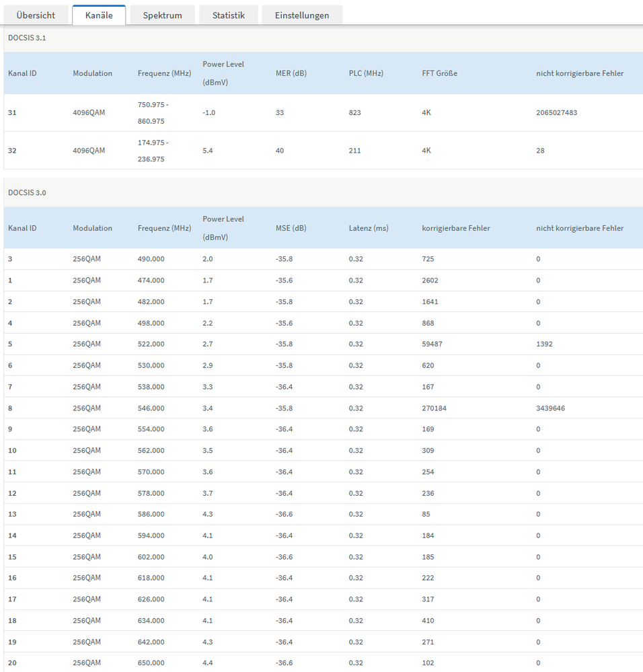This screenshot has width=643, height=672.
Task: Click the Latenz (ms) column header
Action: pyautogui.click(x=369, y=228)
